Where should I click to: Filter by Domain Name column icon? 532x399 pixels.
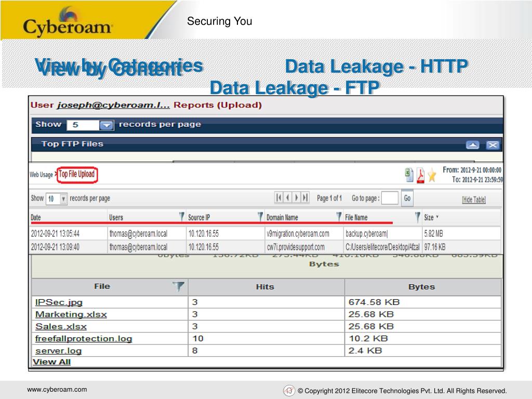pyautogui.click(x=339, y=217)
